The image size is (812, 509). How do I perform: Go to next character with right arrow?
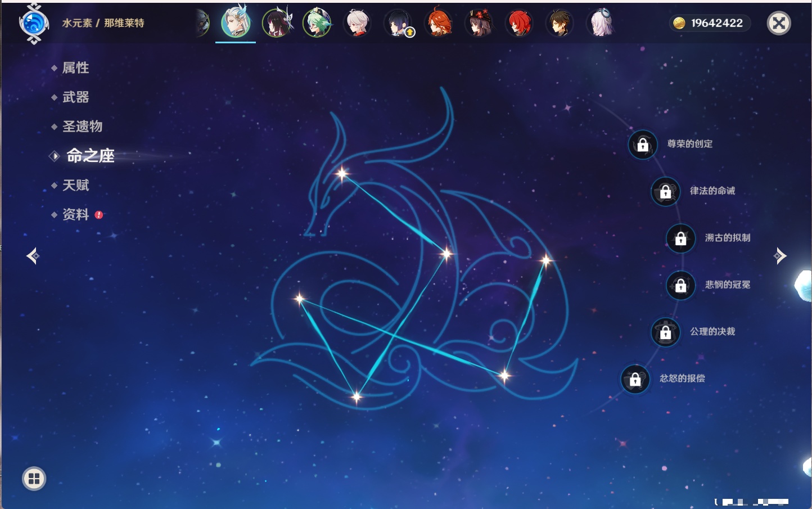[779, 256]
